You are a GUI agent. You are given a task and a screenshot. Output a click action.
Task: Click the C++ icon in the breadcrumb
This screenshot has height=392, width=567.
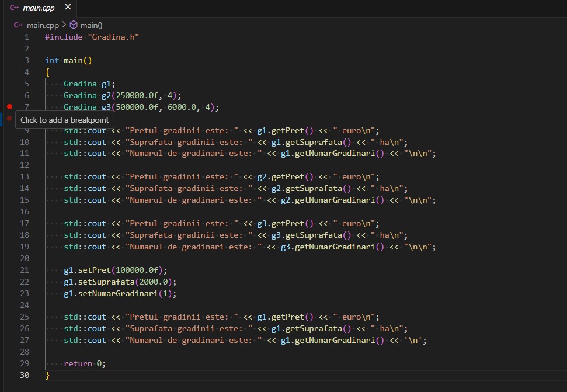(x=18, y=25)
